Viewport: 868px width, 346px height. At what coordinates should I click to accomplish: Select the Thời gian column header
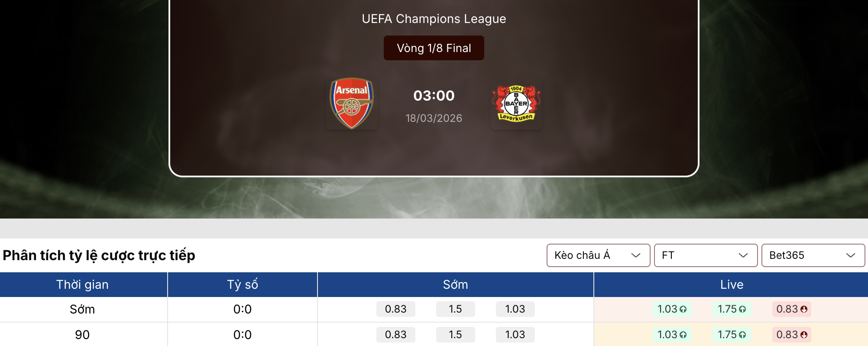tap(83, 285)
